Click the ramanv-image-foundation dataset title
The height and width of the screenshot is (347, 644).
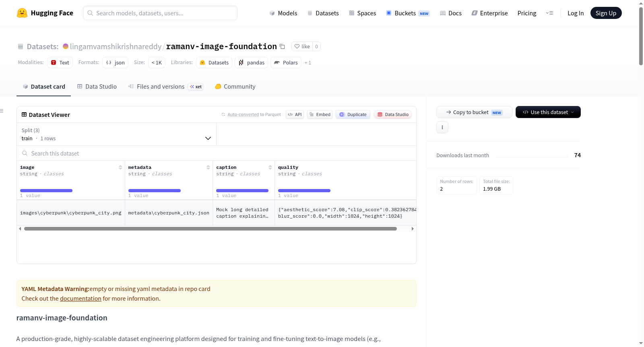click(221, 46)
